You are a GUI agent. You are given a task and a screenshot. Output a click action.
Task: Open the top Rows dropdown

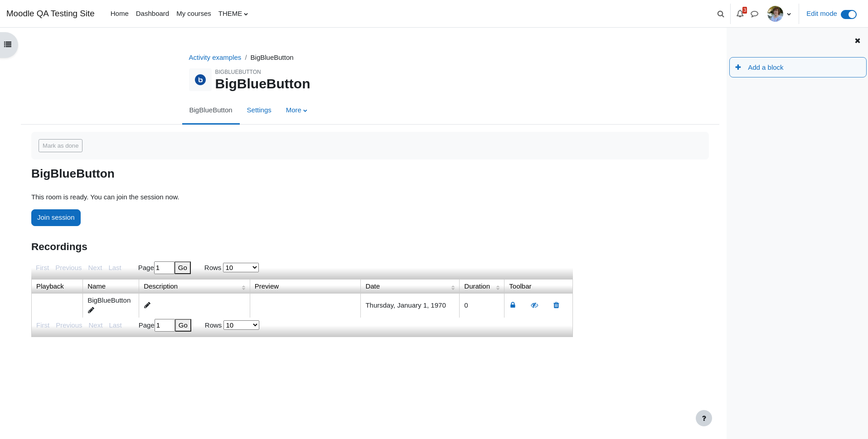241,268
